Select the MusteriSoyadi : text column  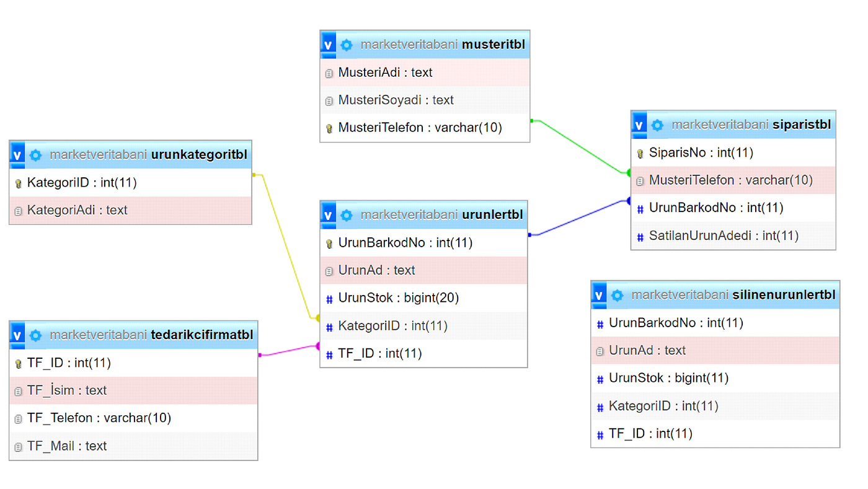pos(425,100)
